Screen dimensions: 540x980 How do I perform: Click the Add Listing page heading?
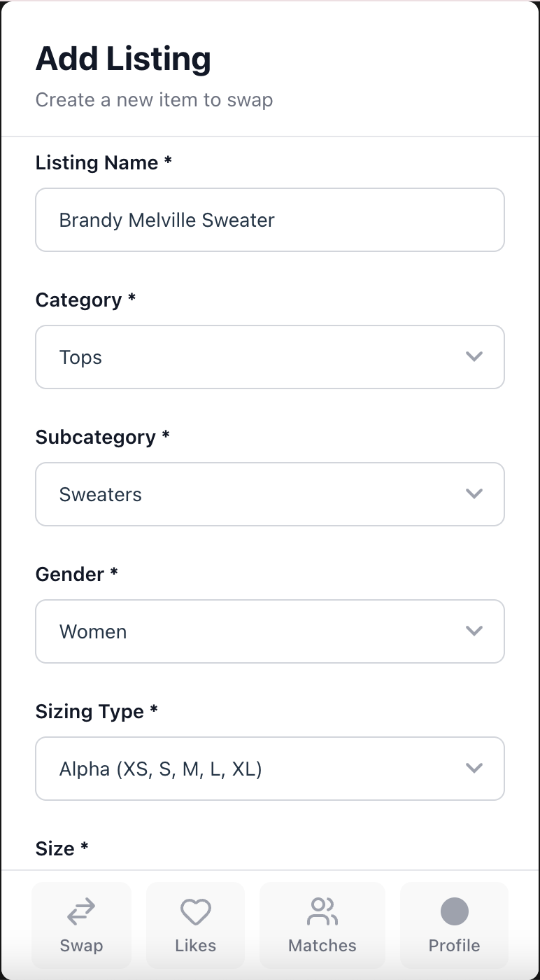pyautogui.click(x=123, y=59)
